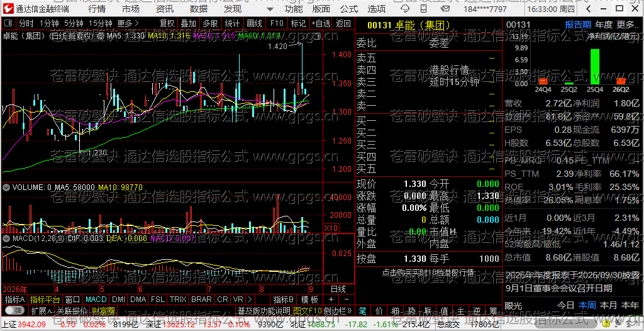Switch to 5分钟 period
644x331 pixels.
[x=74, y=23]
